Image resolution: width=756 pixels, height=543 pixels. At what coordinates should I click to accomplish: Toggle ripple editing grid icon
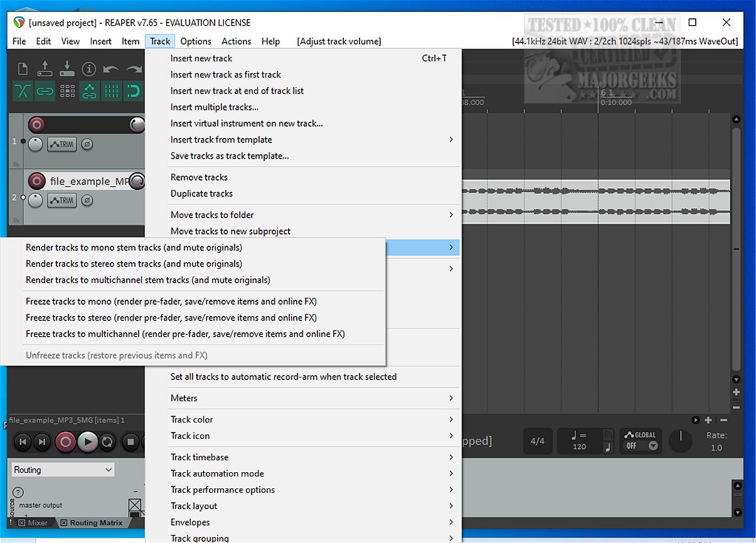coord(67,91)
